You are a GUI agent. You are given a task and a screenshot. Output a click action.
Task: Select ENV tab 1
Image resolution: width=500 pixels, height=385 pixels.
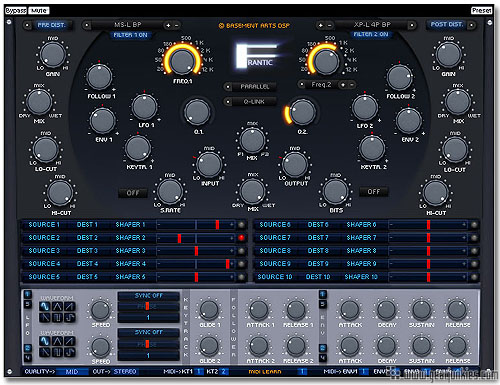[322, 294]
